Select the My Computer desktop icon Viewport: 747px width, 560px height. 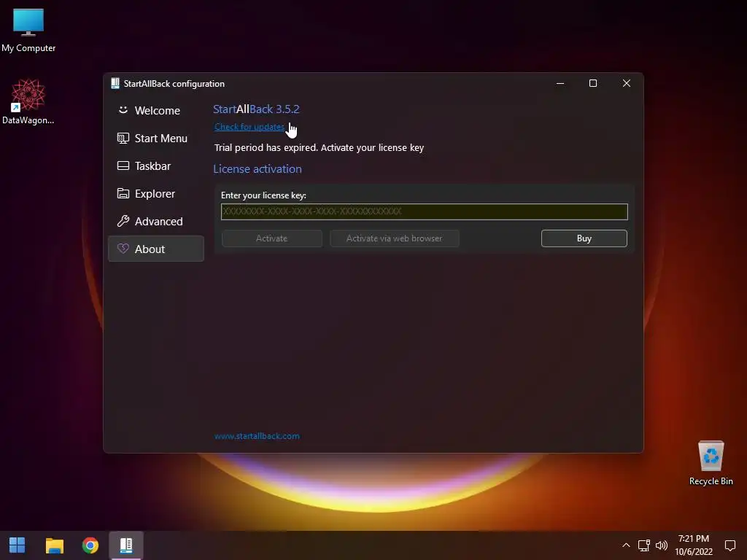coord(28,30)
